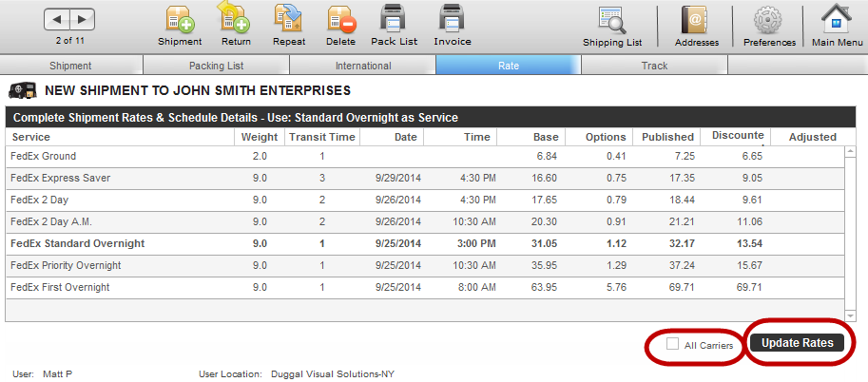Return to the Main Menu
This screenshot has width=868, height=382.
(837, 26)
